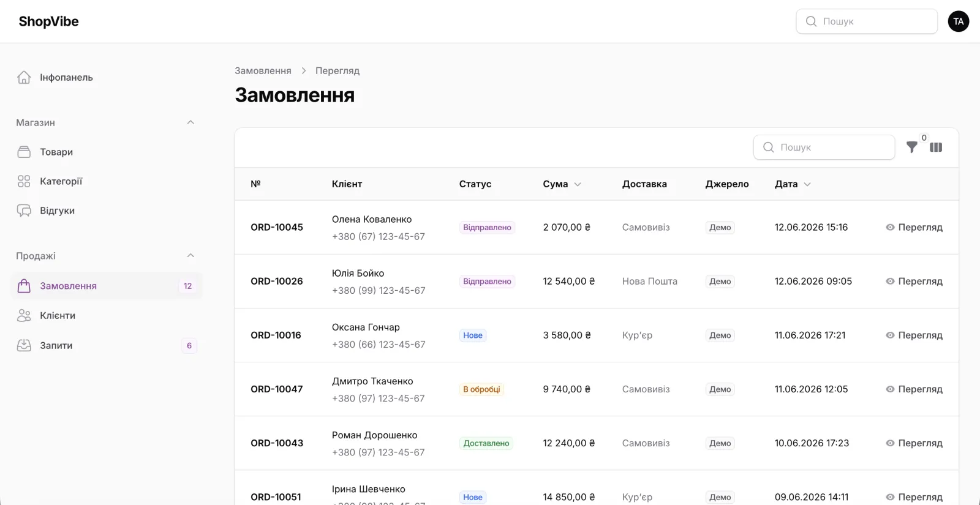Image resolution: width=980 pixels, height=505 pixels.
Task: Click the magnifier icon in the top search
Action: coord(811,21)
